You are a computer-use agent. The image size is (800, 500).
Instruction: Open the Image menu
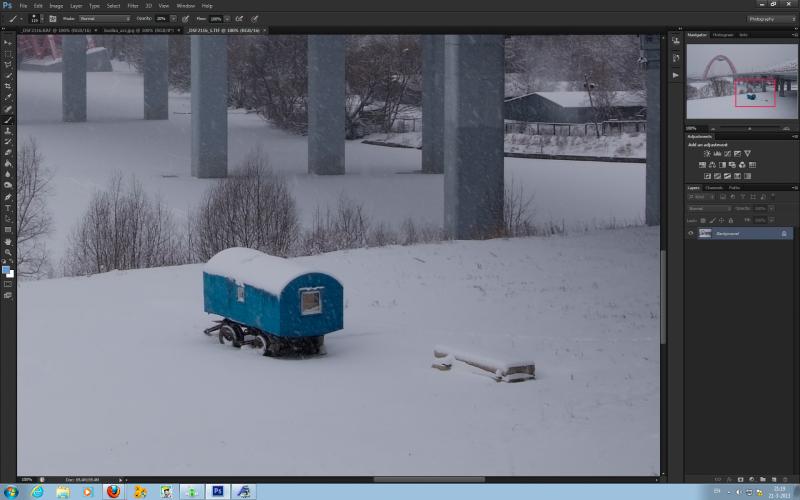tap(56, 6)
